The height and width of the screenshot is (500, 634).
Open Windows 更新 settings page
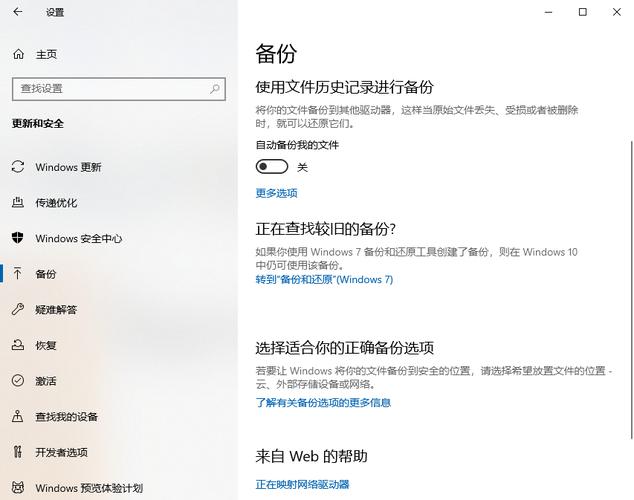click(68, 167)
